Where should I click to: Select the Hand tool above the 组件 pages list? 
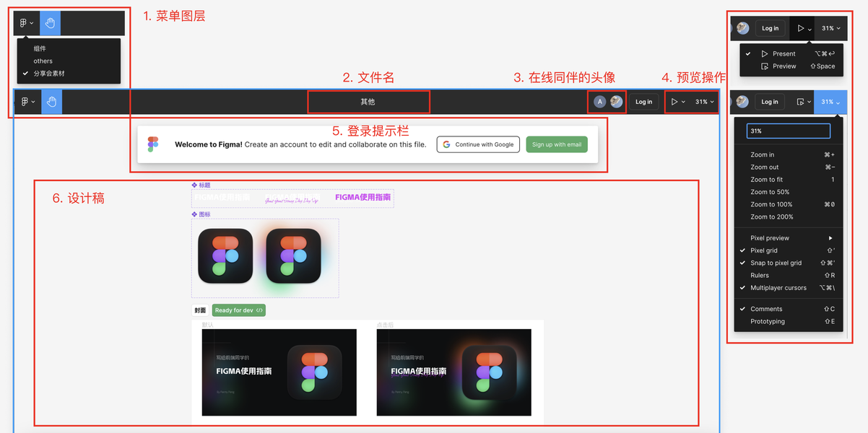(x=50, y=23)
